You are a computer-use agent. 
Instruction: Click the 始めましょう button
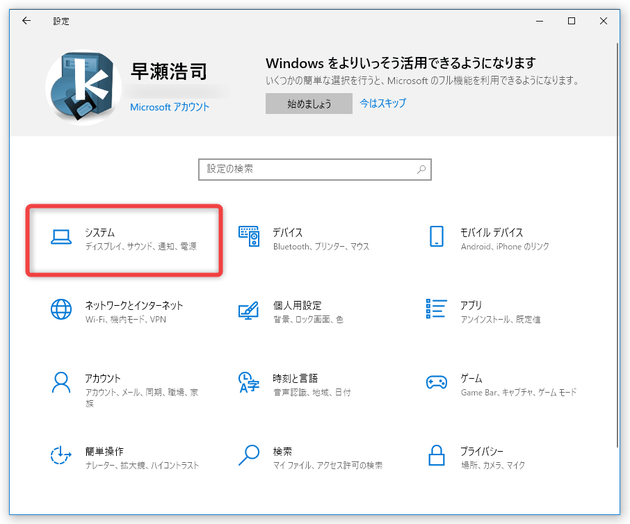coord(309,104)
